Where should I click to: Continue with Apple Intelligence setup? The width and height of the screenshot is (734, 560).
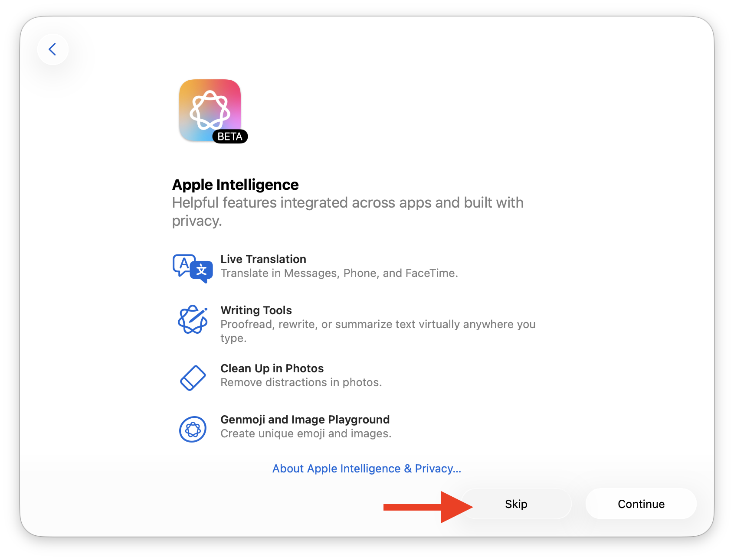point(641,504)
